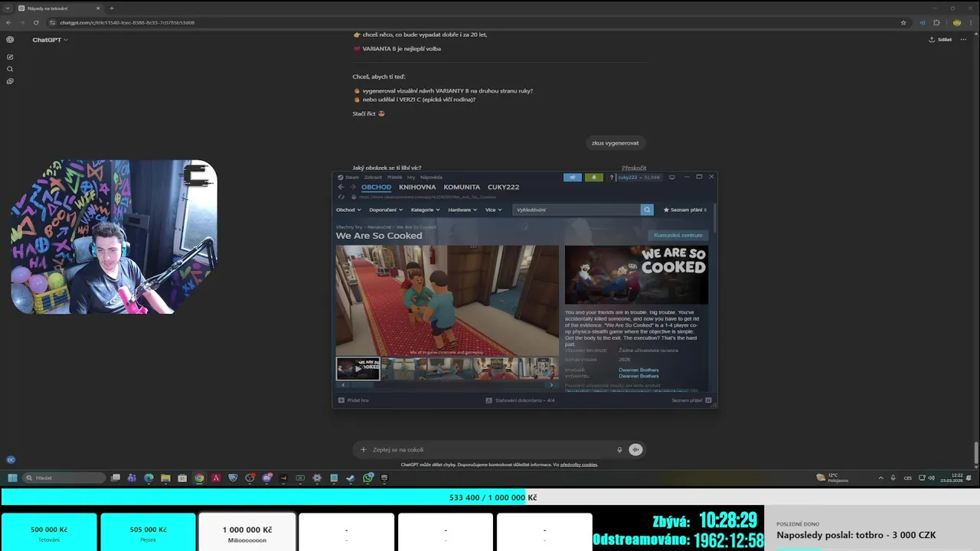Click the Windows taskbar Hledat search box
The image size is (980, 551).
point(64,478)
